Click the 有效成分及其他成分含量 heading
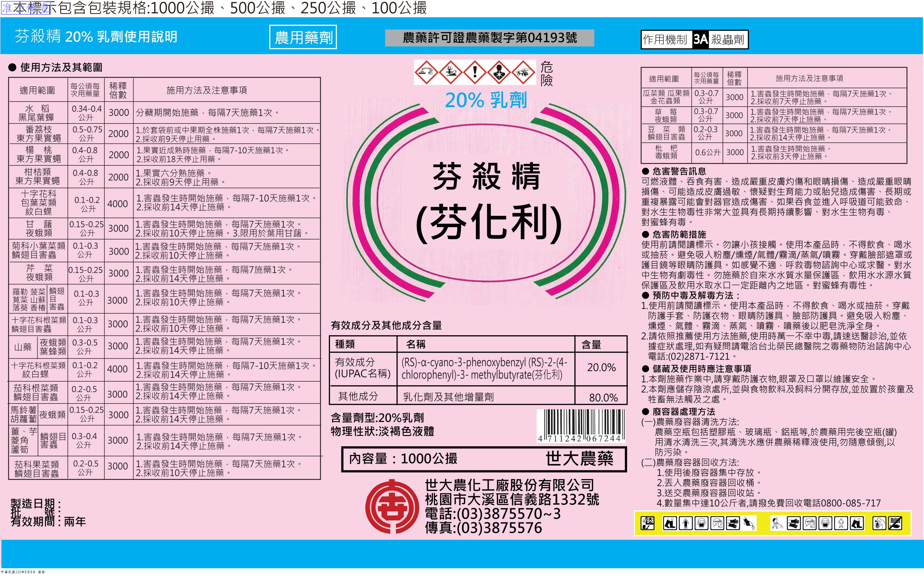The height and width of the screenshot is (576, 924). coord(386,325)
